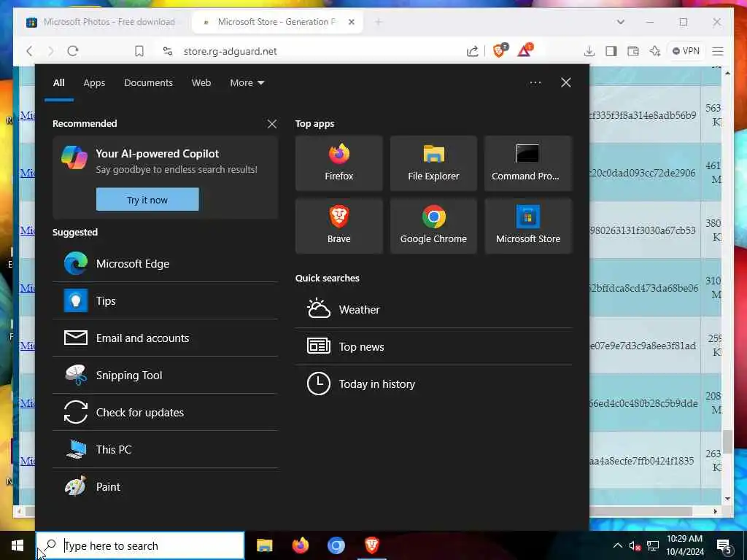Switch to Documents search filter
Screen dimensions: 747x560
[148, 83]
